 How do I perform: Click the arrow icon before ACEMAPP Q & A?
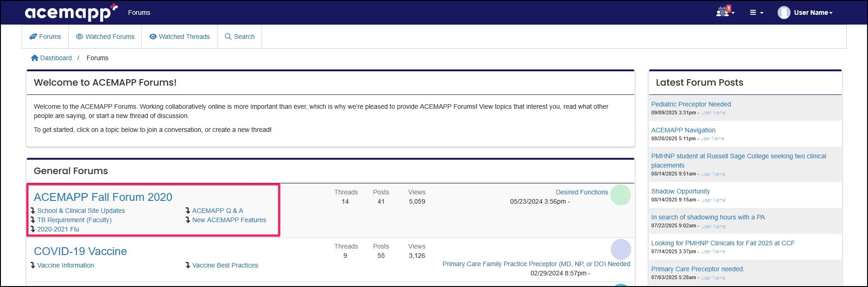188,211
